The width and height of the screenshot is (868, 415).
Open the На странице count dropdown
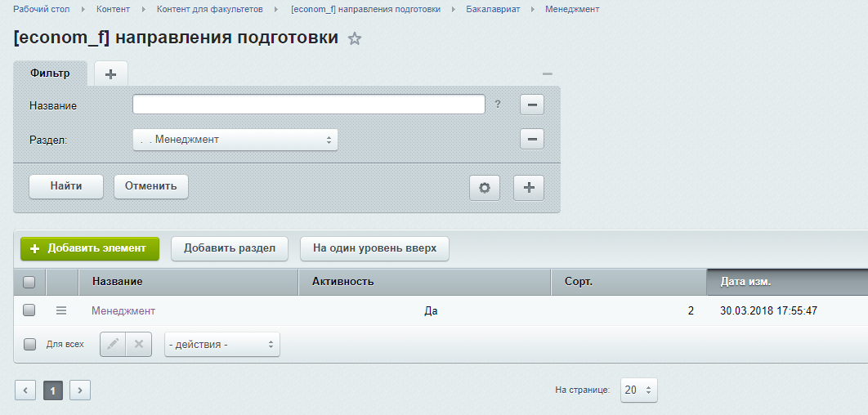638,390
